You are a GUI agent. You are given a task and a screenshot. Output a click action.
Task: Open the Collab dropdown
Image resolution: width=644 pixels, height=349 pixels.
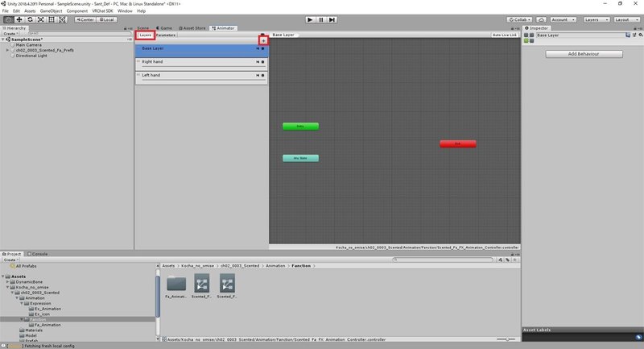(519, 19)
